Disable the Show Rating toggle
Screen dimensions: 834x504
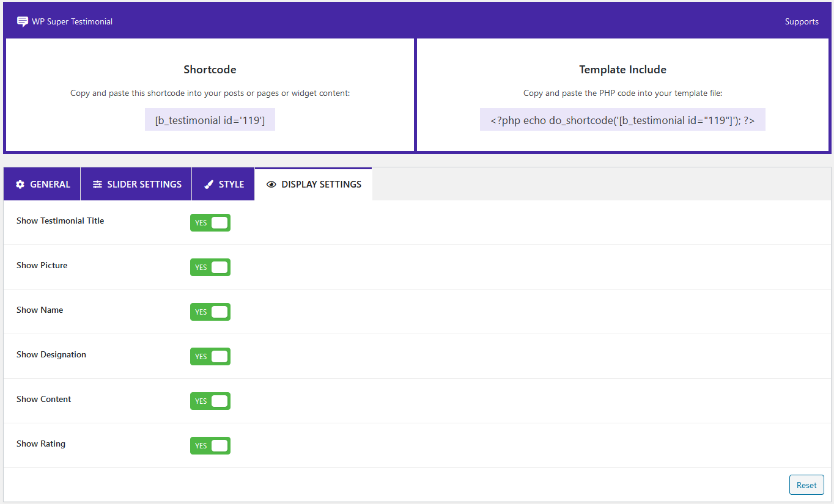(x=210, y=446)
